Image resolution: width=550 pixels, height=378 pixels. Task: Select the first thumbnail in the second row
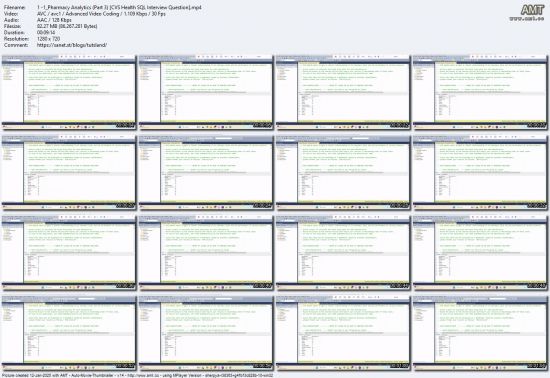point(69,172)
